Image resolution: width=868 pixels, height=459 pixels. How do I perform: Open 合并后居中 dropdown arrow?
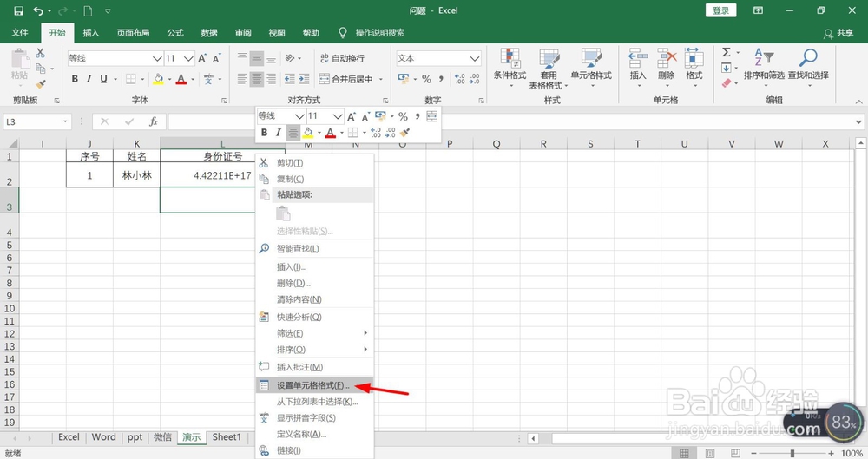[x=381, y=79]
